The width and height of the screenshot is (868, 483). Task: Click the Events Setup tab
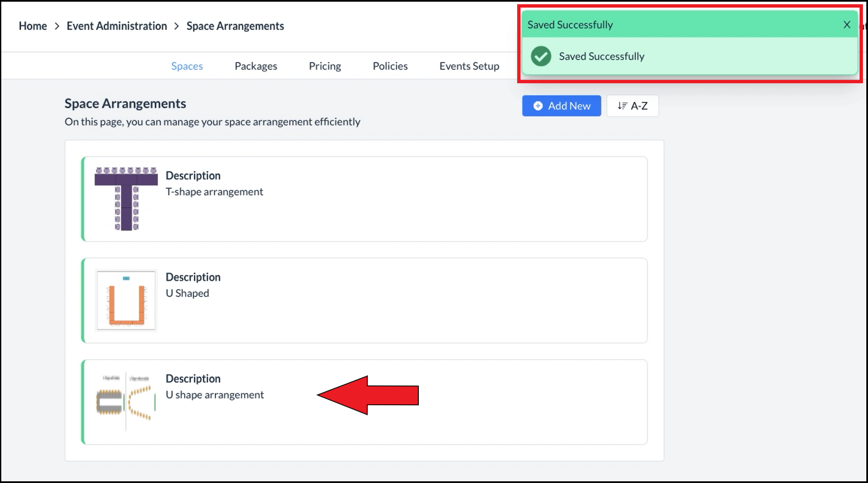pyautogui.click(x=469, y=65)
